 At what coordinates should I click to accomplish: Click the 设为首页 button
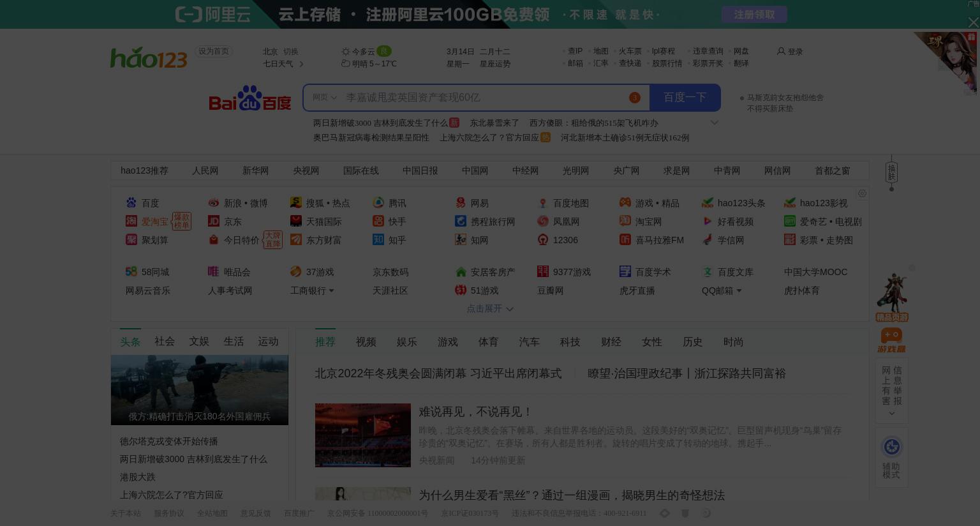(x=214, y=51)
